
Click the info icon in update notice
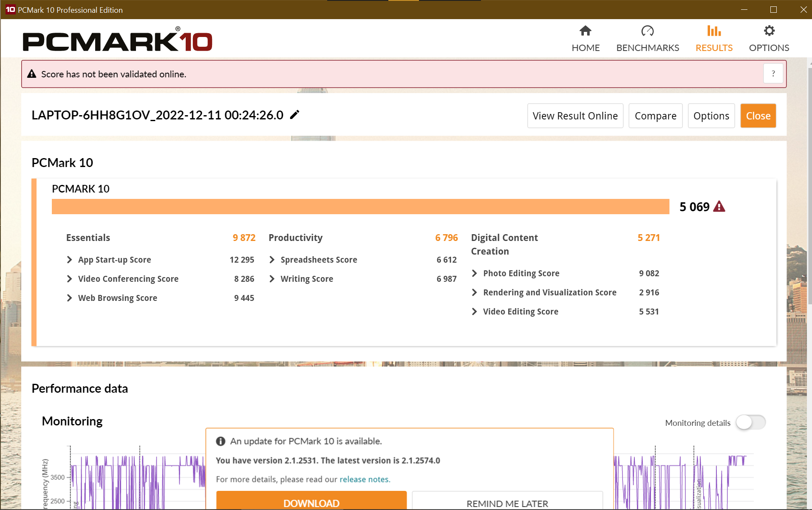coord(221,441)
